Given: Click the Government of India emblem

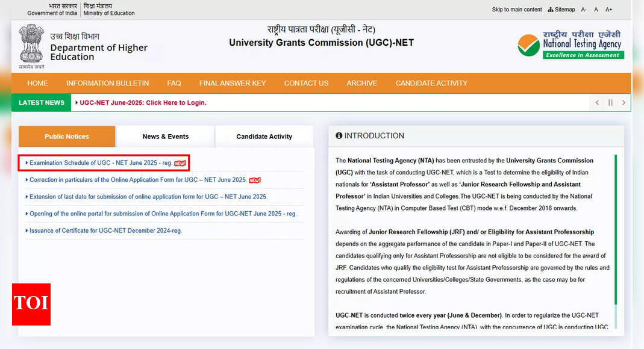Looking at the screenshot, I should coord(31,45).
